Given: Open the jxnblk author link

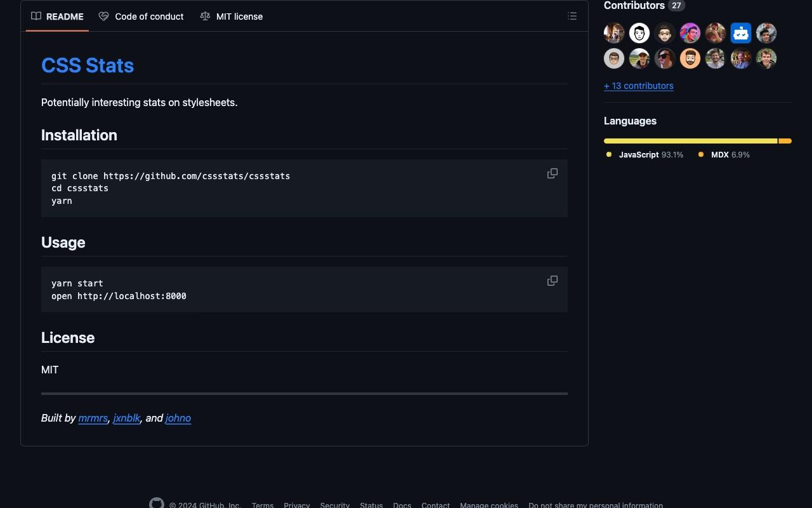Looking at the screenshot, I should tap(127, 418).
